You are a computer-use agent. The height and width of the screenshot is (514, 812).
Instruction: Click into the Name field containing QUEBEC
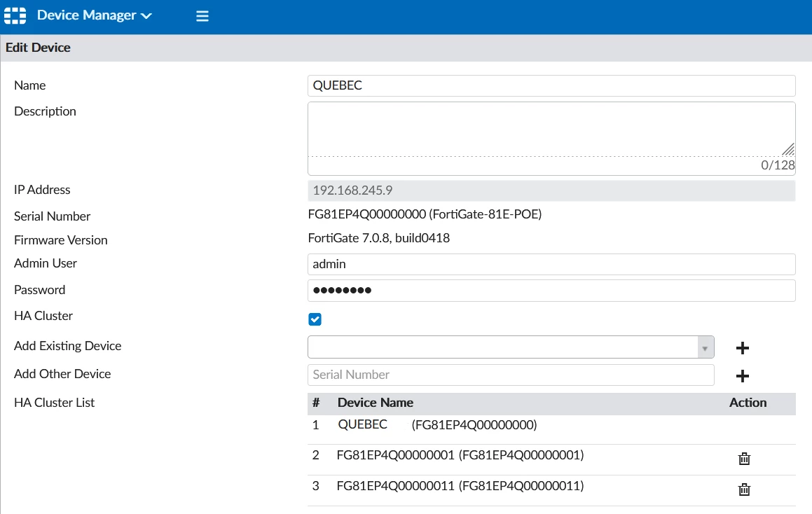[551, 85]
